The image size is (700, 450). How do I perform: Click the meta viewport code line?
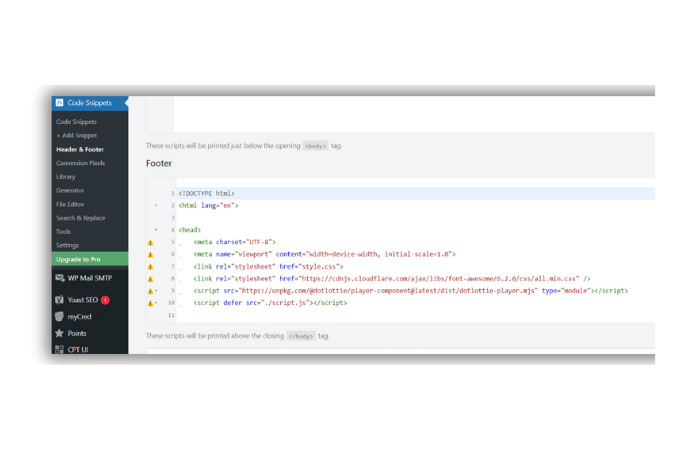325,254
